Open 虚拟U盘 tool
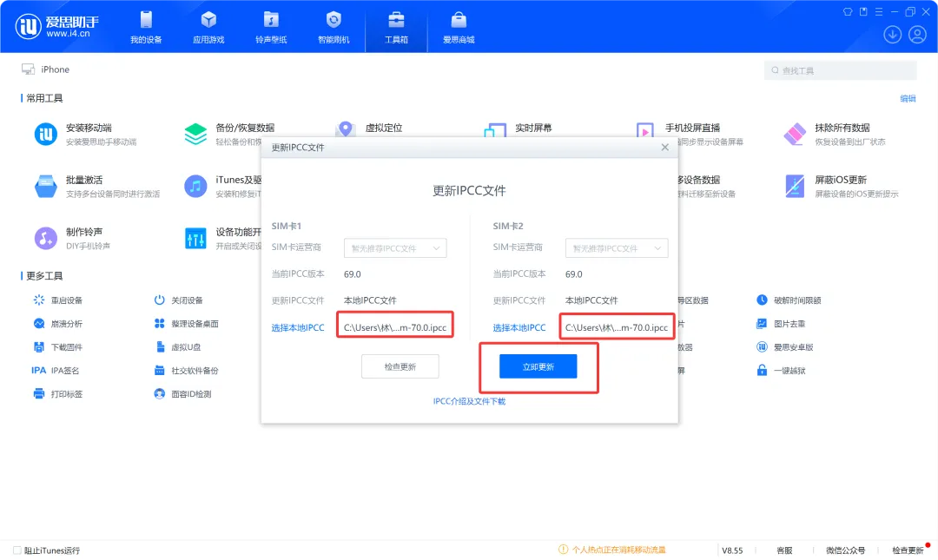This screenshot has width=938, height=560. (x=178, y=347)
